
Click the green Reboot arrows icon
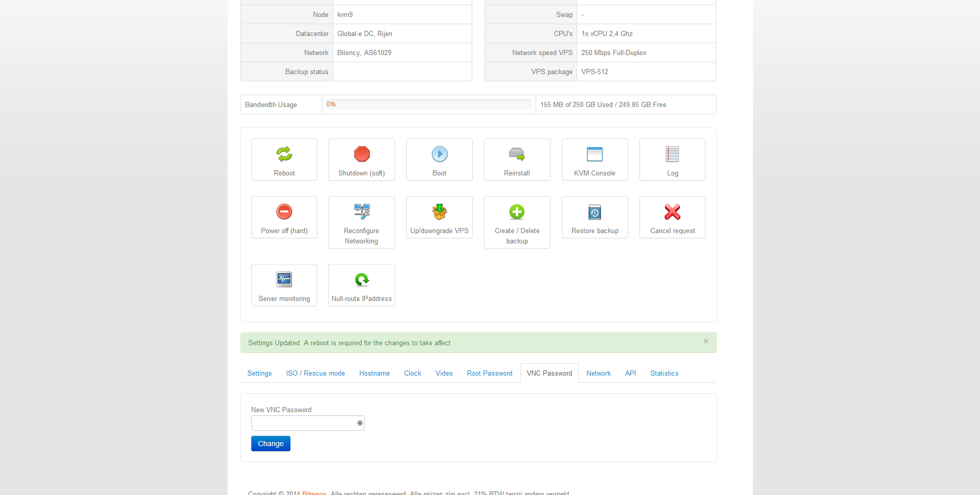(x=284, y=154)
